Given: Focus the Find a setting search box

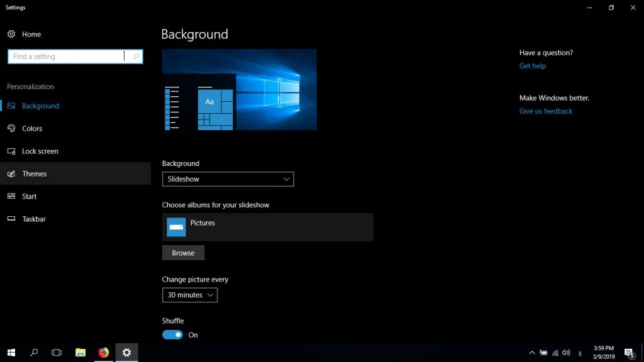Looking at the screenshot, I should [75, 57].
